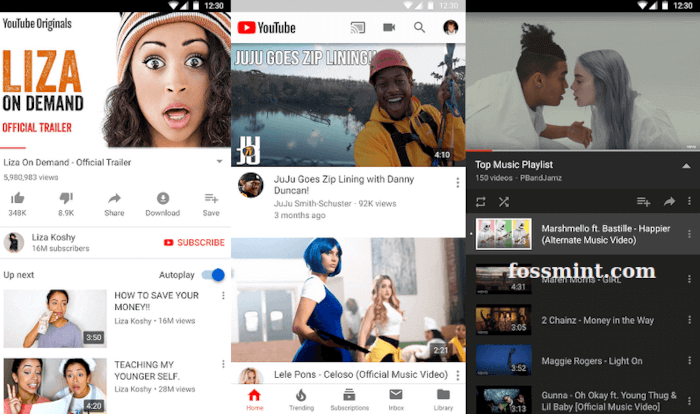Open options for Marshmello Happier playlist item

(x=689, y=234)
